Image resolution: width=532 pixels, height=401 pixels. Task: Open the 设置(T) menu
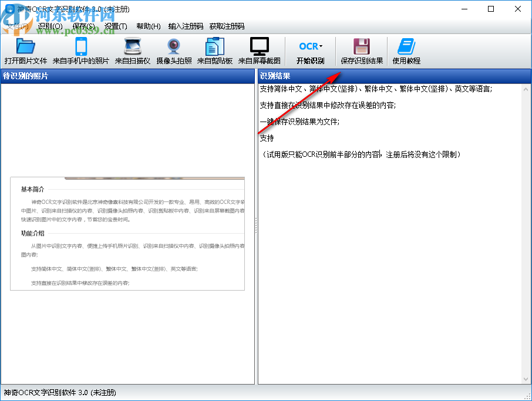click(x=116, y=26)
